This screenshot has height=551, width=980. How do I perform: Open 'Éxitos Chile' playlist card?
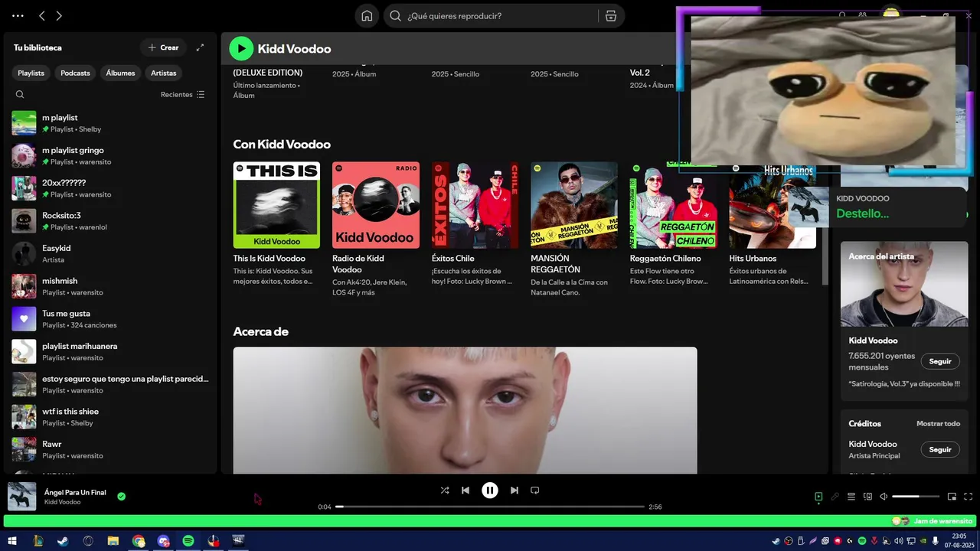[x=475, y=223]
